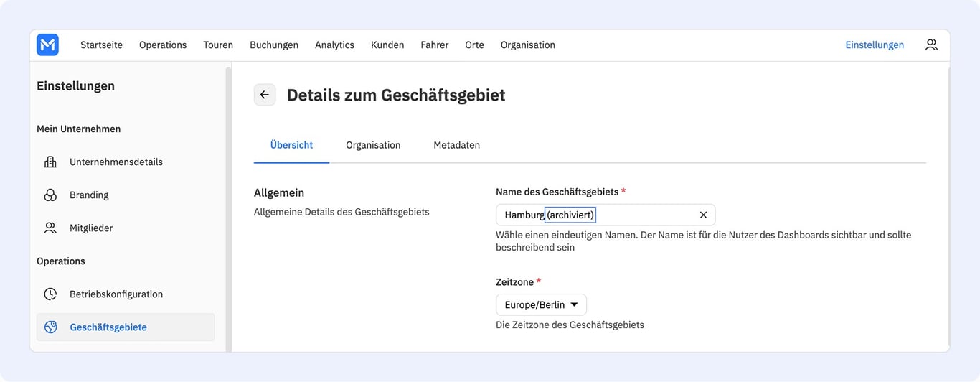This screenshot has width=980, height=382.
Task: Open Kunden in the top navigation
Action: 387,45
